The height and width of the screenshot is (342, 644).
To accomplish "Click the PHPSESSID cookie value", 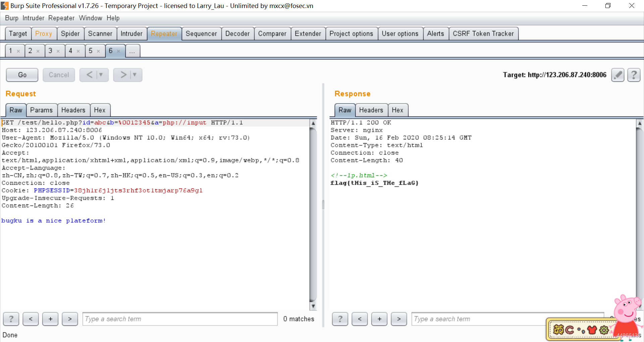I will coord(138,190).
